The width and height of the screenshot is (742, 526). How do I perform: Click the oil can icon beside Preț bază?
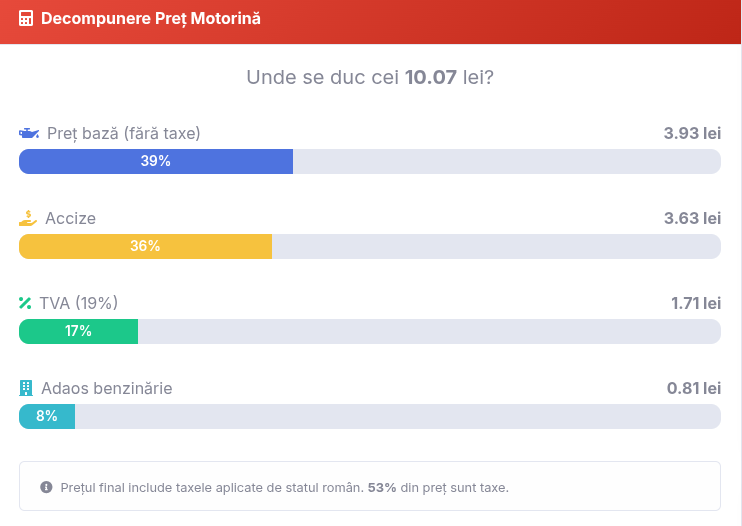pyautogui.click(x=29, y=133)
